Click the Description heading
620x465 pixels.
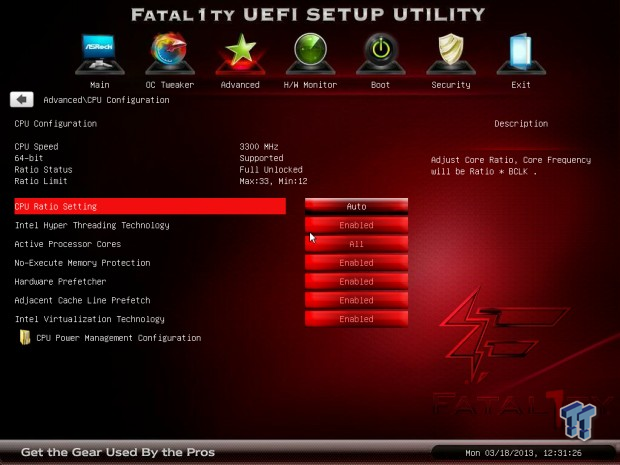point(521,124)
